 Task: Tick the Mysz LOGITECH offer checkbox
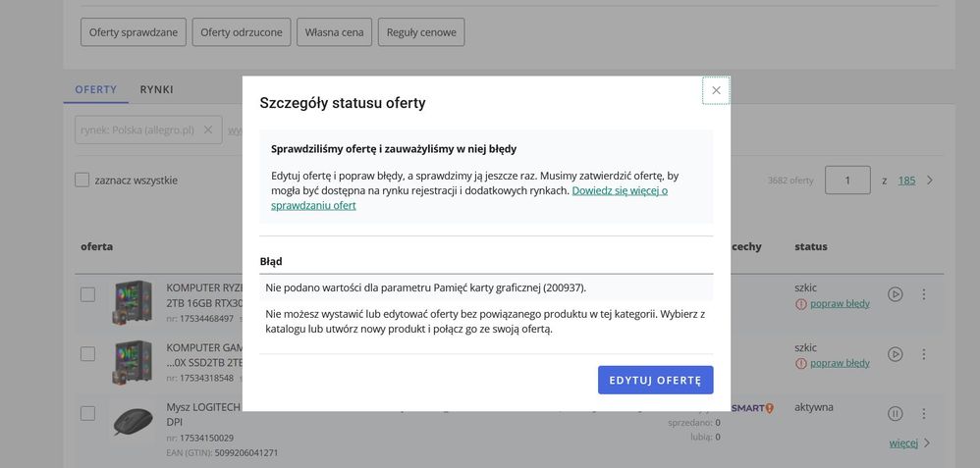(x=87, y=414)
